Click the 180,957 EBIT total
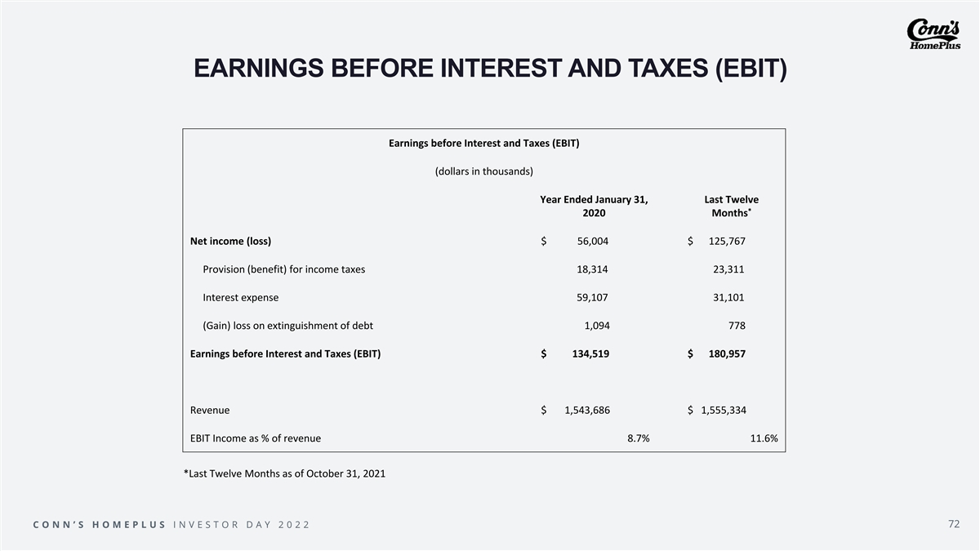Screen dimensions: 980x551 [x=725, y=354]
